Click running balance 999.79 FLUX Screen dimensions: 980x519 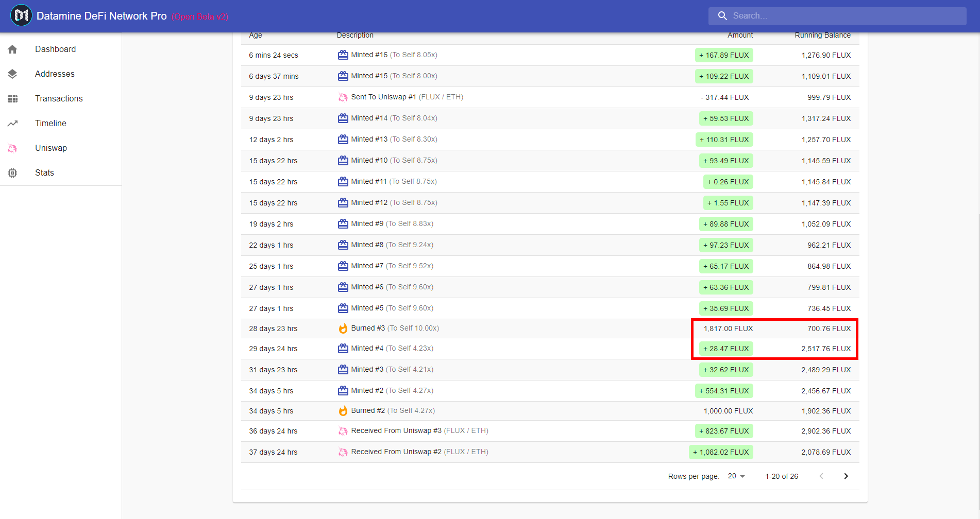click(x=829, y=97)
